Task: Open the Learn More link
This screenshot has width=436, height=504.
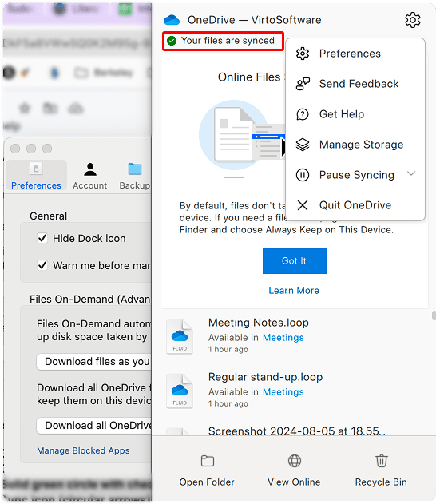Action: (294, 290)
